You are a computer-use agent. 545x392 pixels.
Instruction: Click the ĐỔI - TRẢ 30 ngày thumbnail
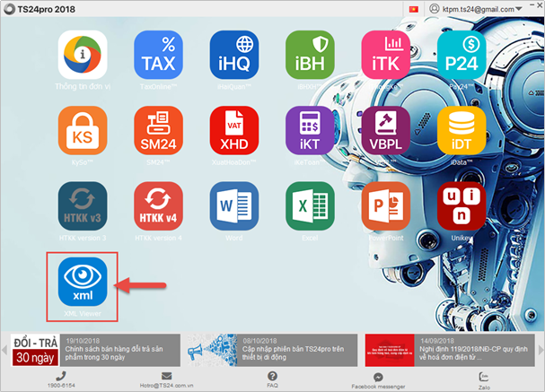pos(35,351)
